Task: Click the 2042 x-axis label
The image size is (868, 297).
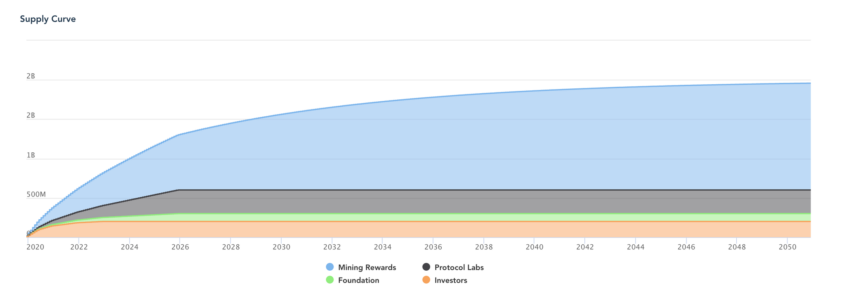Action: coord(585,247)
